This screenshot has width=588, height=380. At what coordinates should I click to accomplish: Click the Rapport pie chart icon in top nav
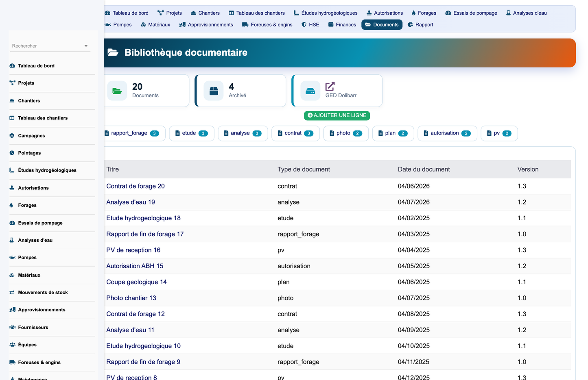(410, 25)
